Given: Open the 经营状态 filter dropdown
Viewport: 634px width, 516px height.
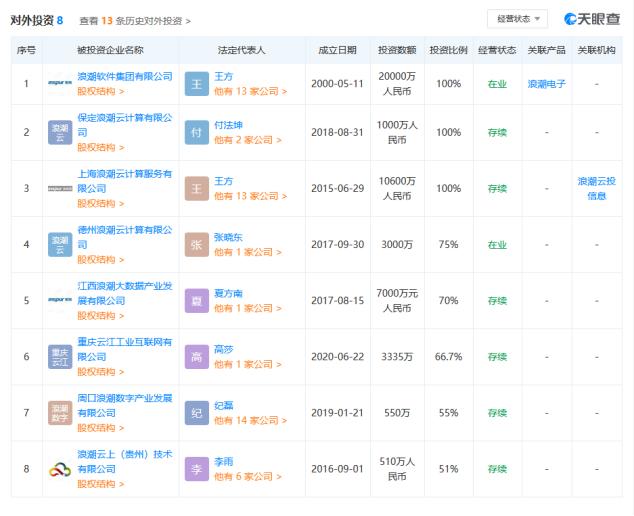Looking at the screenshot, I should point(518,19).
